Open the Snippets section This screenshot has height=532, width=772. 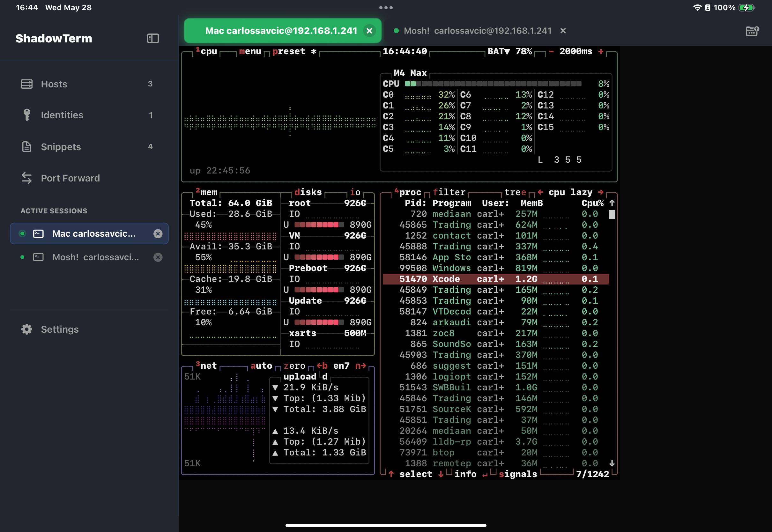tap(89, 147)
